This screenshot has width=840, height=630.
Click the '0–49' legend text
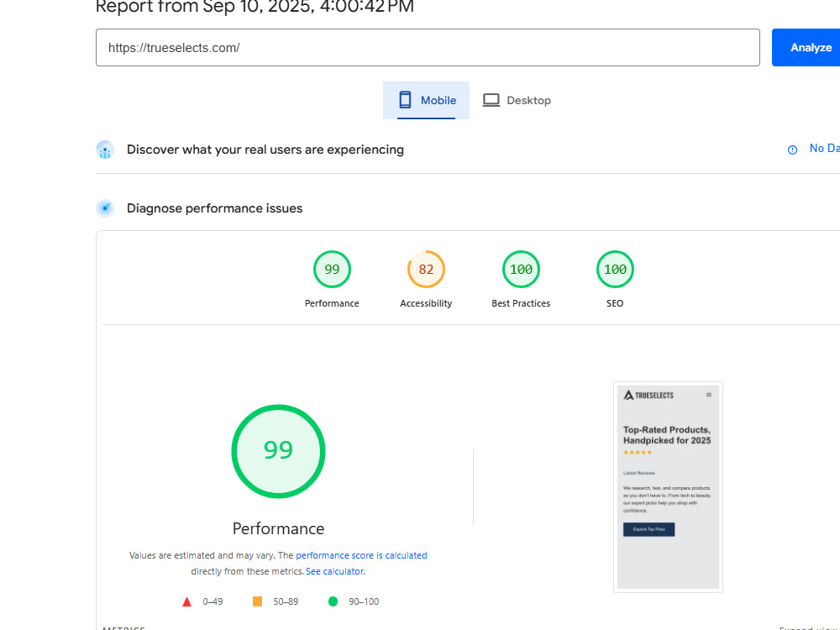pyautogui.click(x=213, y=601)
